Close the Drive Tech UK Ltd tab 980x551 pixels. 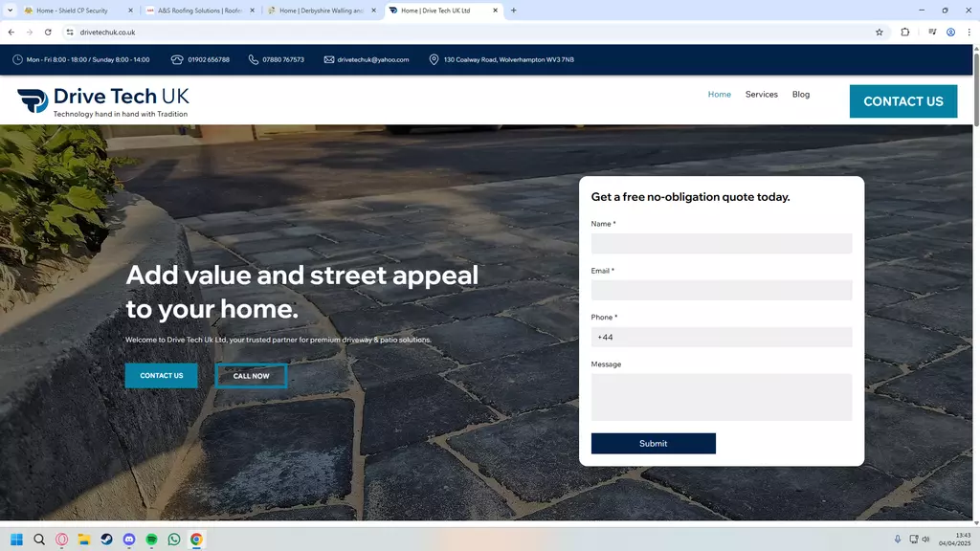495,11
